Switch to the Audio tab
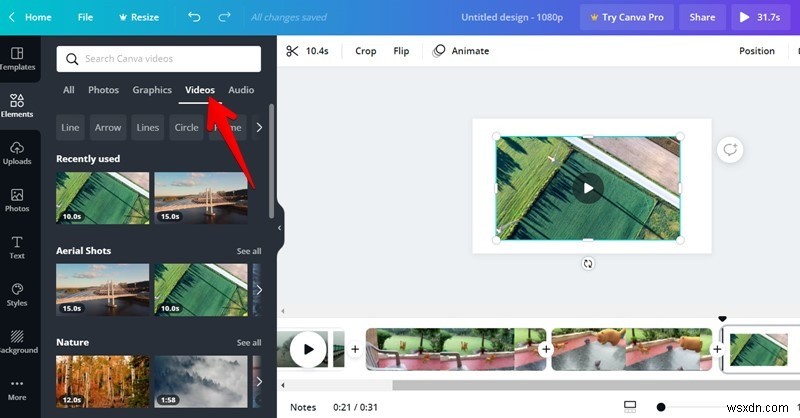The height and width of the screenshot is (418, 800). [x=241, y=90]
